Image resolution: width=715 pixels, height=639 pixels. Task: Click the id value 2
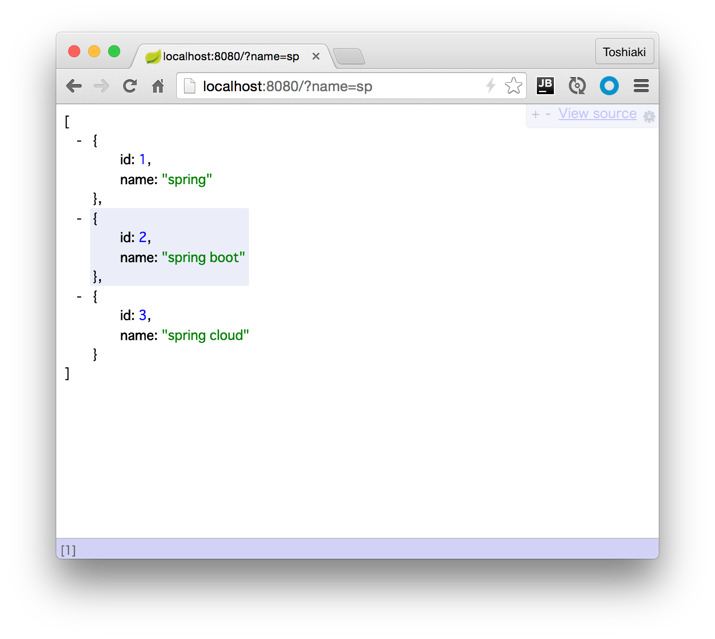click(143, 237)
